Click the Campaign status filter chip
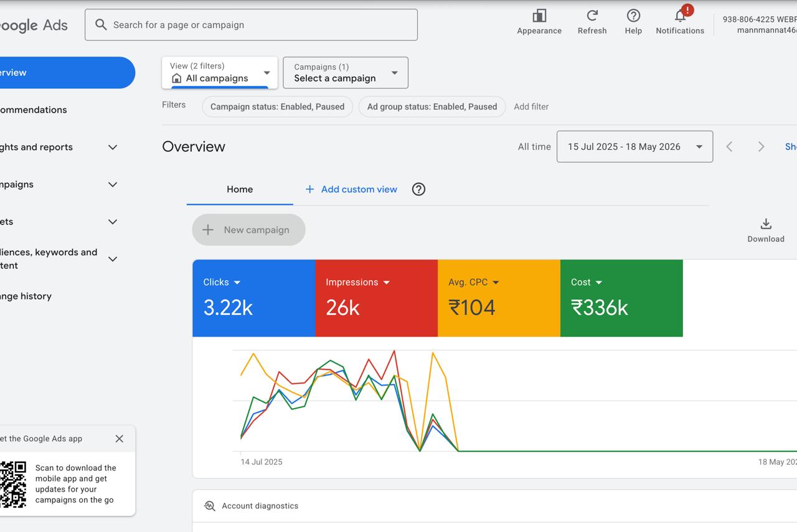Image resolution: width=797 pixels, height=532 pixels. (x=277, y=106)
